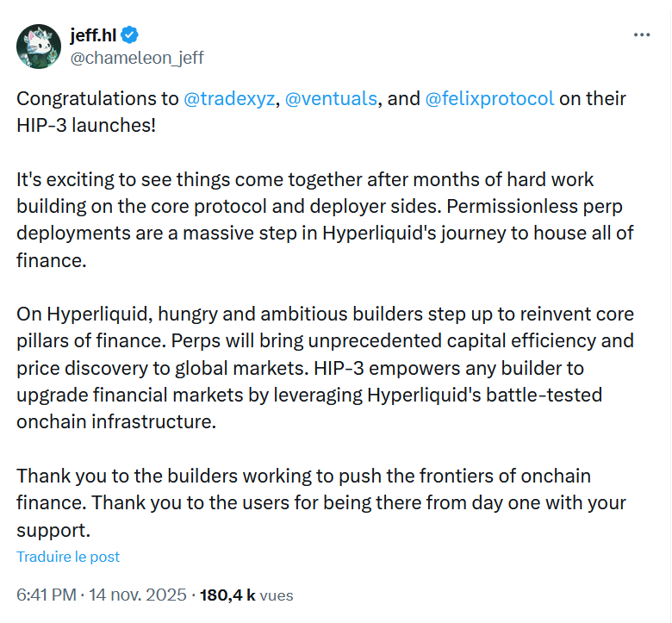The height and width of the screenshot is (623, 672).
Task: Click the 'price discovery to global markets' line
Action: [x=300, y=368]
